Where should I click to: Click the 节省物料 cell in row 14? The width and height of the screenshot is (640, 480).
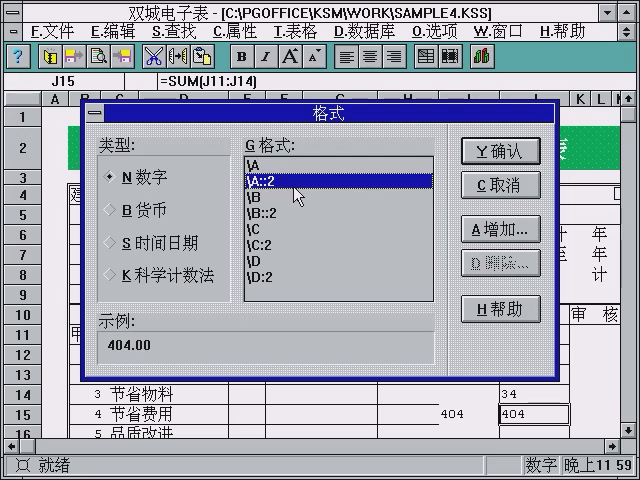pyautogui.click(x=141, y=394)
